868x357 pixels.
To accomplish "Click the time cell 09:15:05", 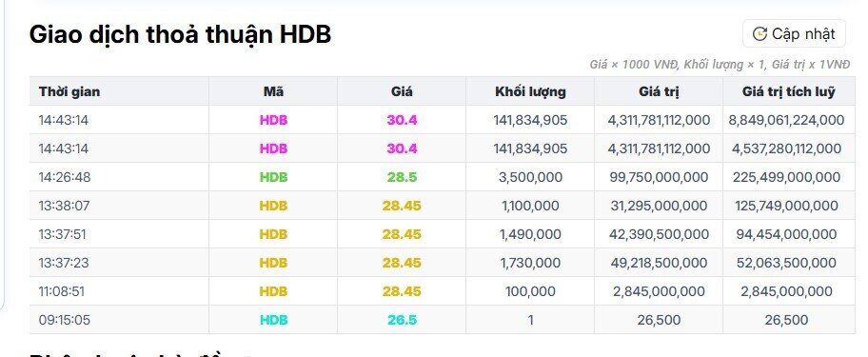I will coord(64,320).
